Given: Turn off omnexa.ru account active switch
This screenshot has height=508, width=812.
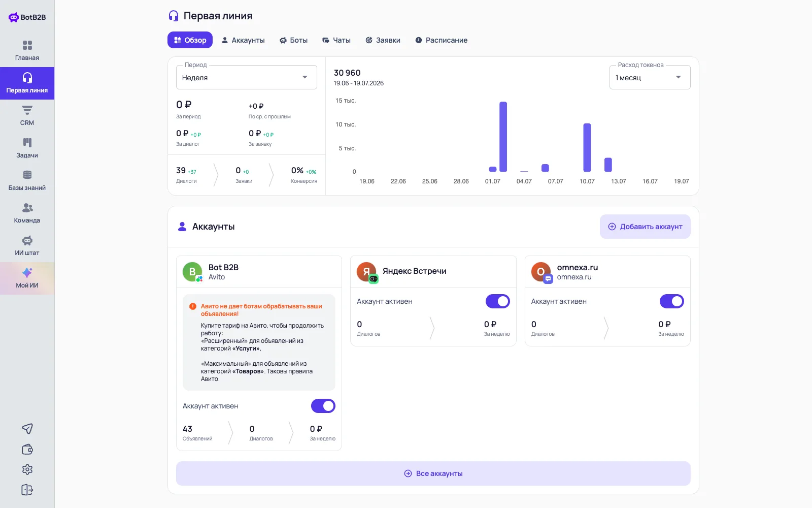Looking at the screenshot, I should coord(672,301).
